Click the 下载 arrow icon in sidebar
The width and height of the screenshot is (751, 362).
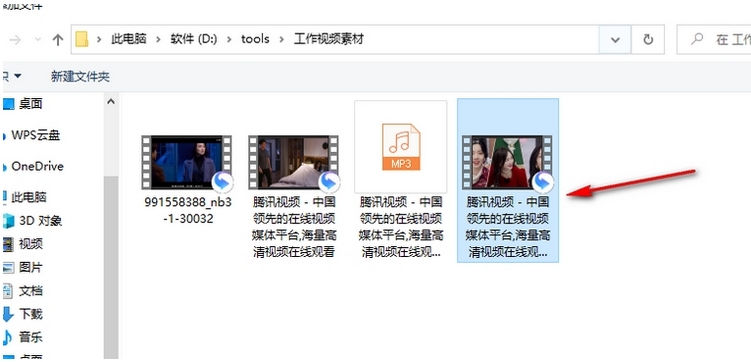pos(8,315)
